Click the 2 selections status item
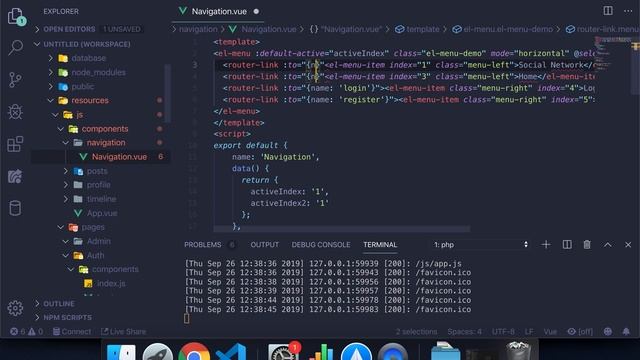Image resolution: width=640 pixels, height=360 pixels. click(416, 331)
